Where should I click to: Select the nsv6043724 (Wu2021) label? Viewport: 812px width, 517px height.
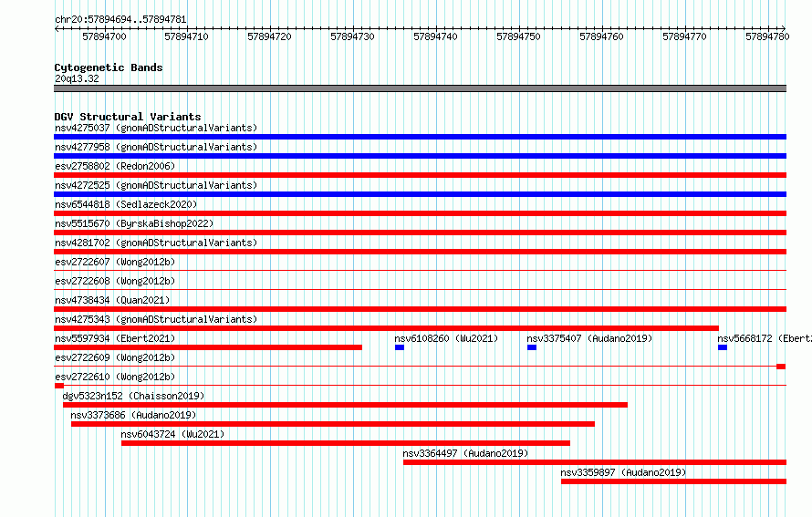pos(173,434)
